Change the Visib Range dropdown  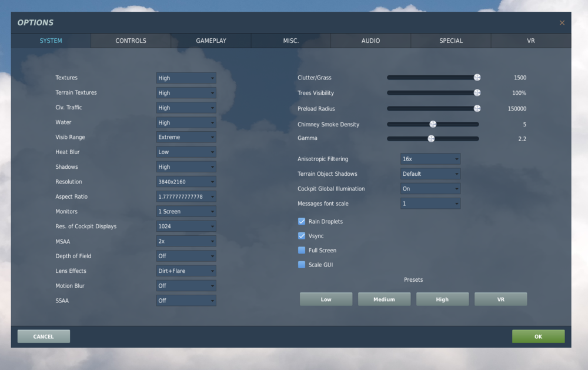[x=186, y=137]
